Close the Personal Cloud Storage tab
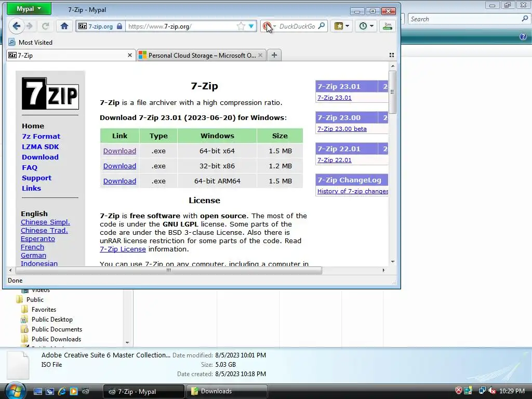This screenshot has width=532, height=399. tap(260, 55)
